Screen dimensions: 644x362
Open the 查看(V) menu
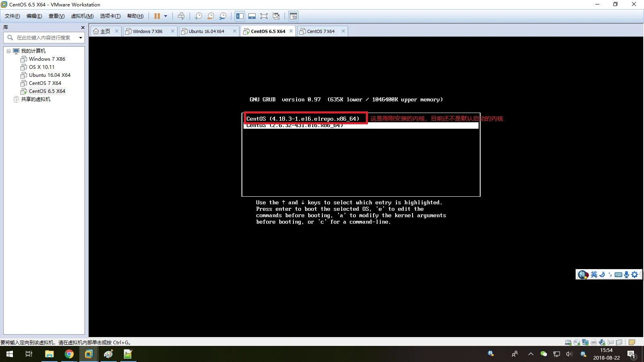(x=56, y=16)
